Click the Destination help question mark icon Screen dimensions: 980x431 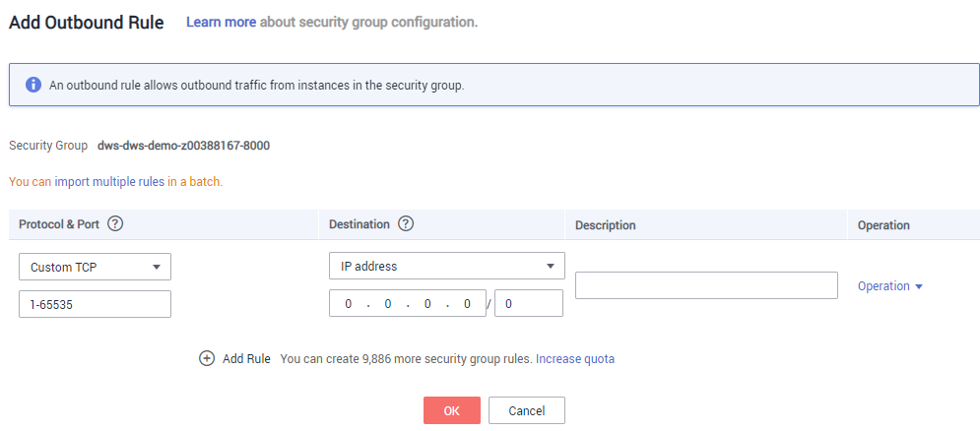click(406, 223)
